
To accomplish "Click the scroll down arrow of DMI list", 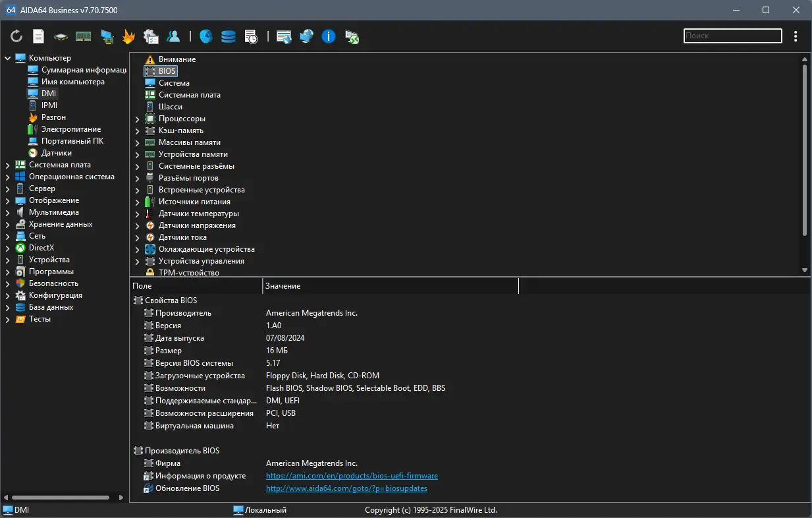I will (x=805, y=270).
